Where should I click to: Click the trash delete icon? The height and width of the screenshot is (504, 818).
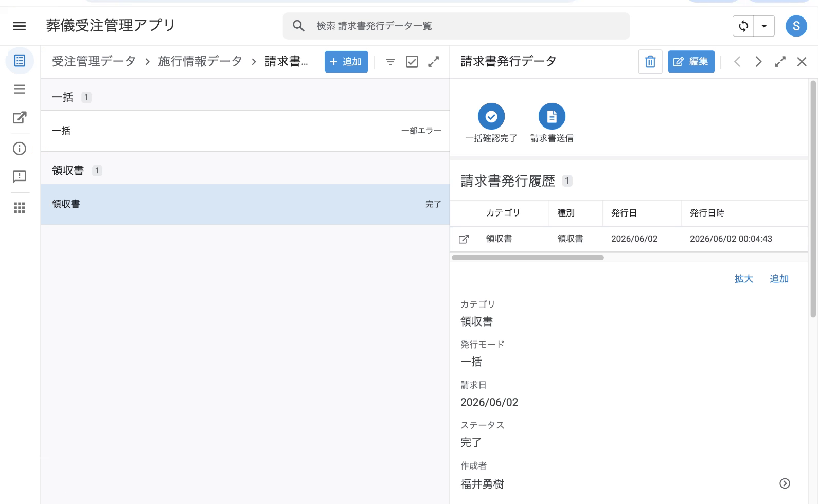tap(650, 62)
